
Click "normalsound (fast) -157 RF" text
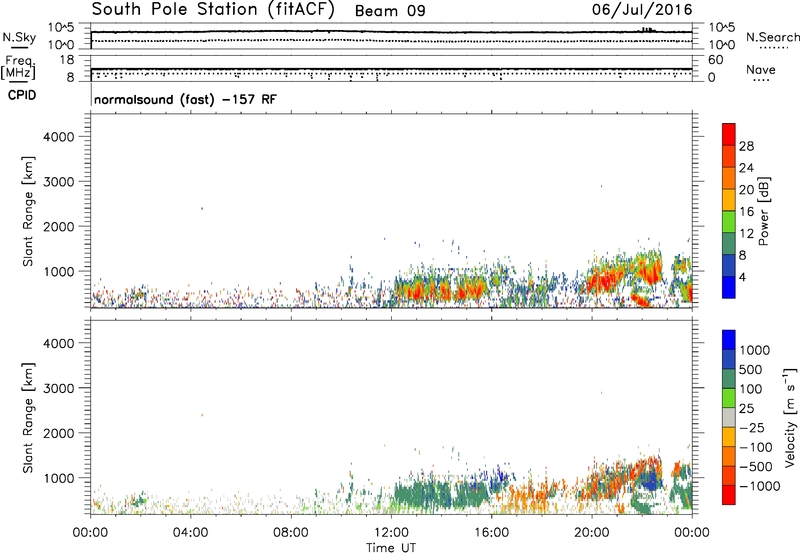click(x=185, y=99)
